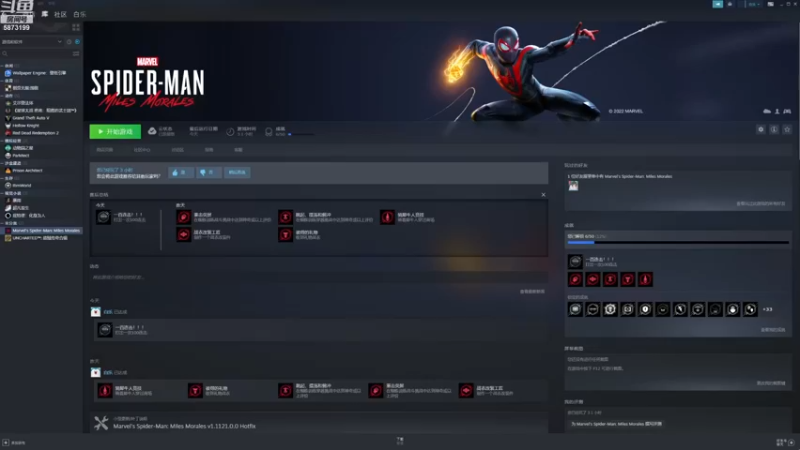This screenshot has width=800, height=450.
Task: Click the small achievement progress bar by play button
Action: point(301,134)
